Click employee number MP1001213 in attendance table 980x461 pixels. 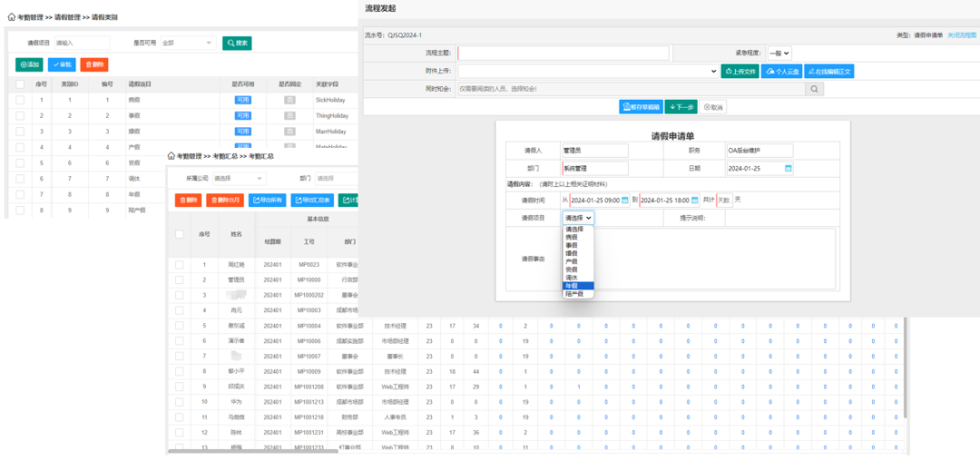tap(310, 402)
